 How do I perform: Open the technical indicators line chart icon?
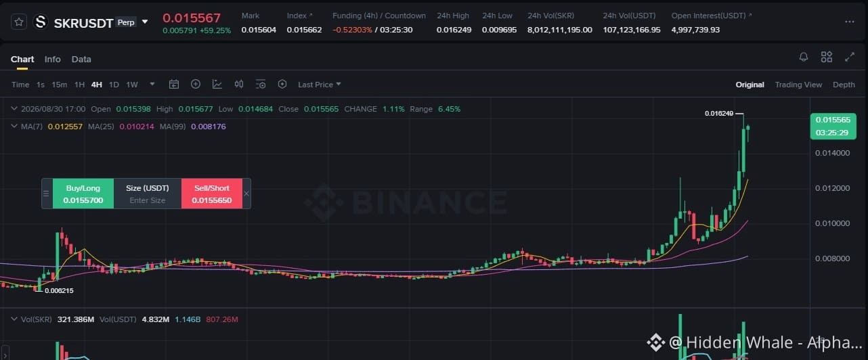click(x=217, y=85)
